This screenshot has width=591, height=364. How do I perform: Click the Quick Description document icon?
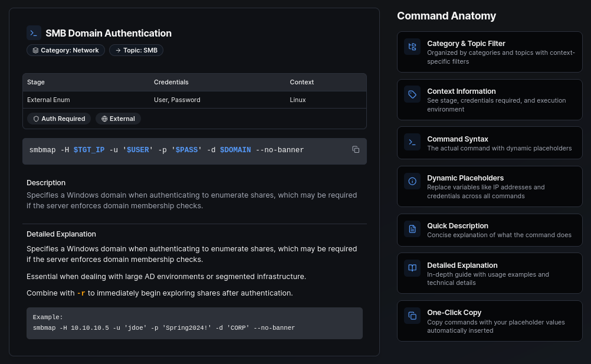point(412,229)
